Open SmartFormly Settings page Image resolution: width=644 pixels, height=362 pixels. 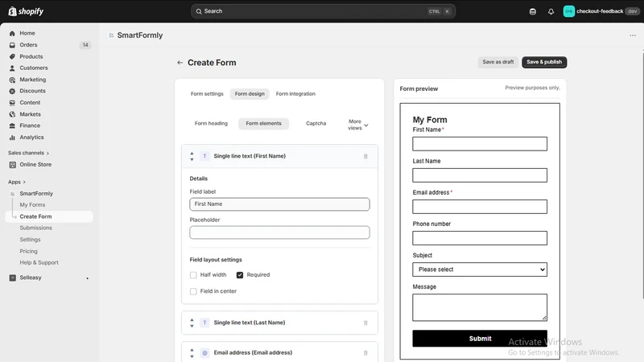[x=30, y=240]
